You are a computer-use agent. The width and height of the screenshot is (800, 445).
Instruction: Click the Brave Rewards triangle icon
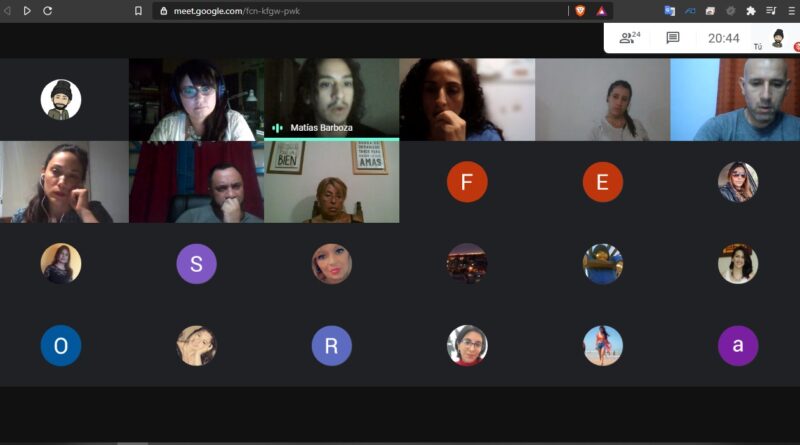tap(602, 11)
